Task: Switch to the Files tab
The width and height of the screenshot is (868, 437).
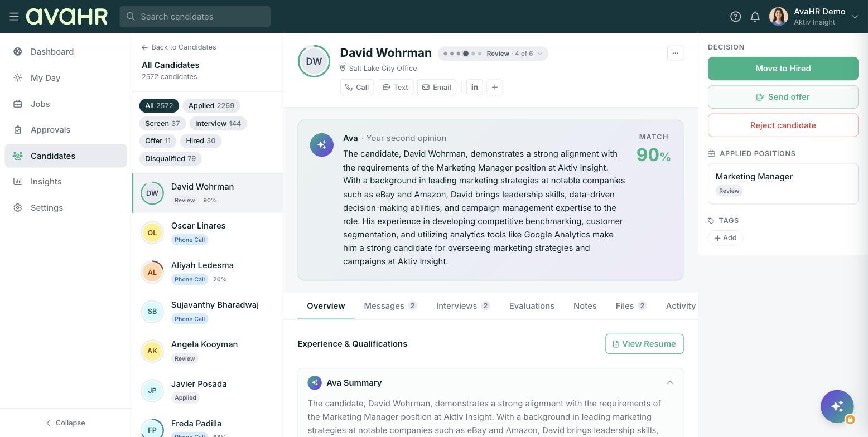Action: (x=631, y=306)
